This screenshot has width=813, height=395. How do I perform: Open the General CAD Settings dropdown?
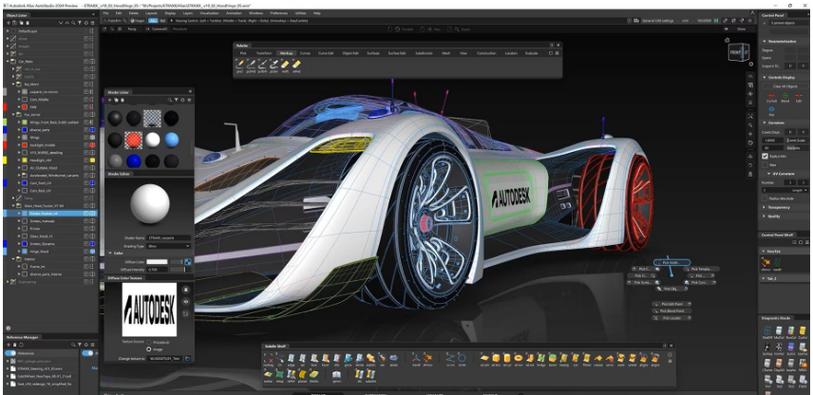pyautogui.click(x=658, y=21)
